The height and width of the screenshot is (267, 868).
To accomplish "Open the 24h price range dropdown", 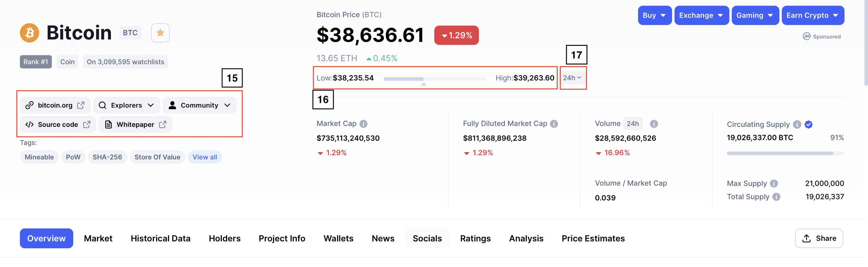I will point(572,78).
